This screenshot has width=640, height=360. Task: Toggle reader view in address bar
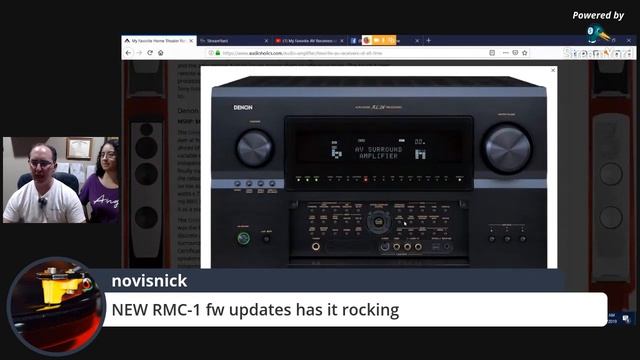point(492,53)
